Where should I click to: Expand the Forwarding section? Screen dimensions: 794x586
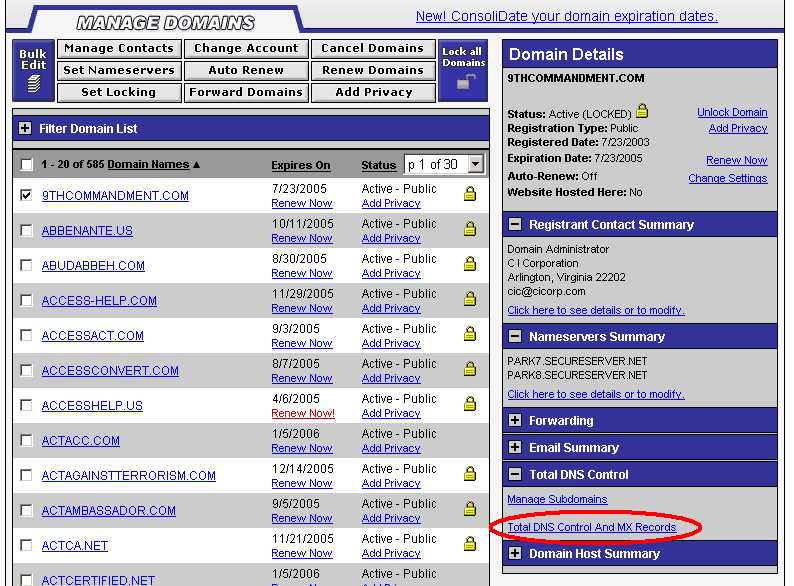tap(515, 421)
